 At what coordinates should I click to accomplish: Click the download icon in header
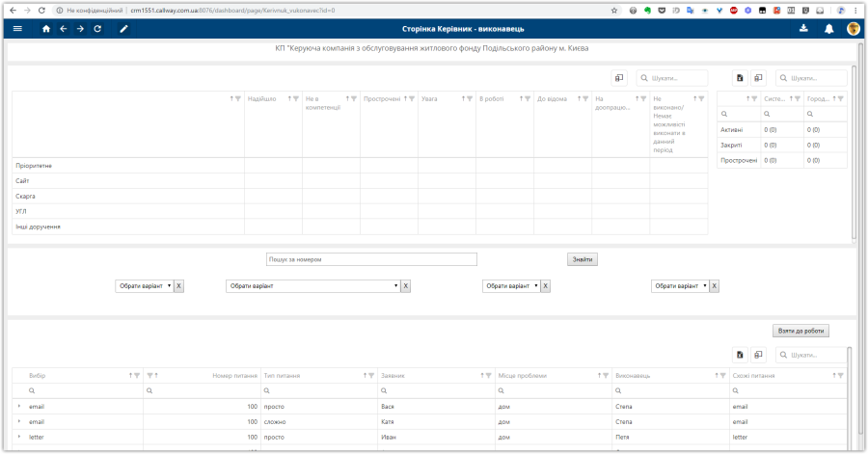pyautogui.click(x=804, y=29)
